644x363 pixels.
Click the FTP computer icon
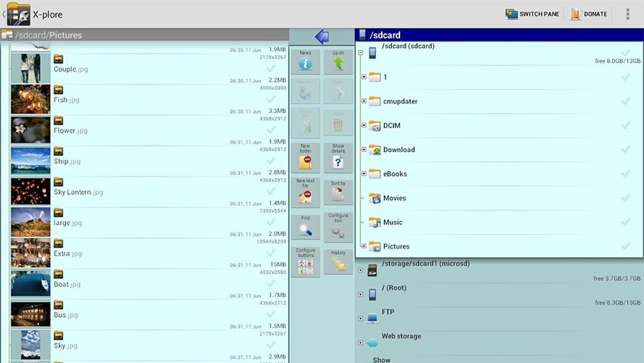pyautogui.click(x=372, y=318)
